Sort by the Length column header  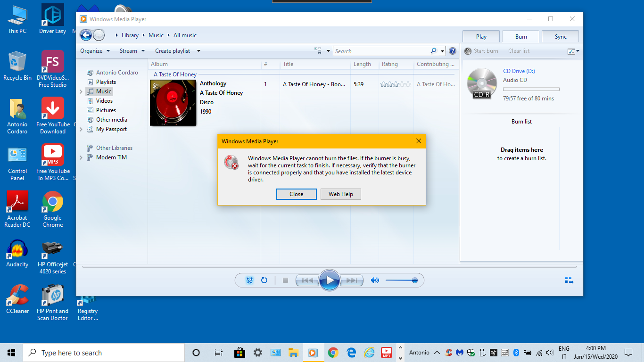click(364, 64)
